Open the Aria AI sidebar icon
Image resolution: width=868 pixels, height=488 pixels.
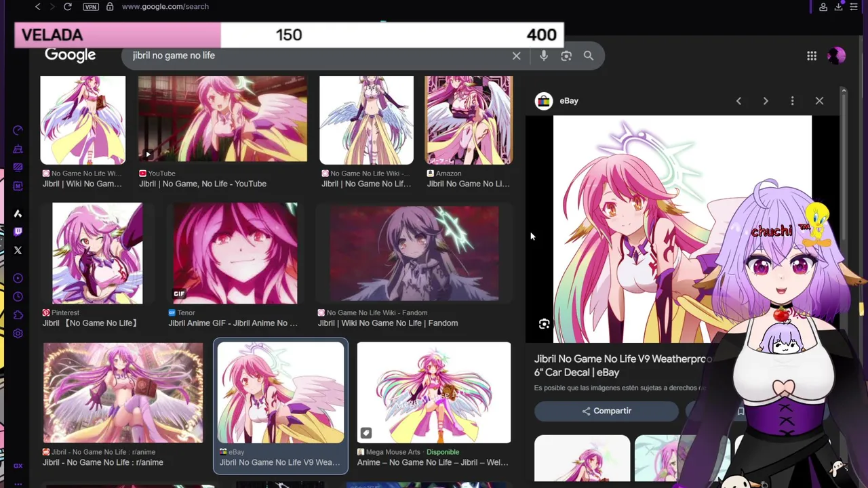pyautogui.click(x=18, y=213)
